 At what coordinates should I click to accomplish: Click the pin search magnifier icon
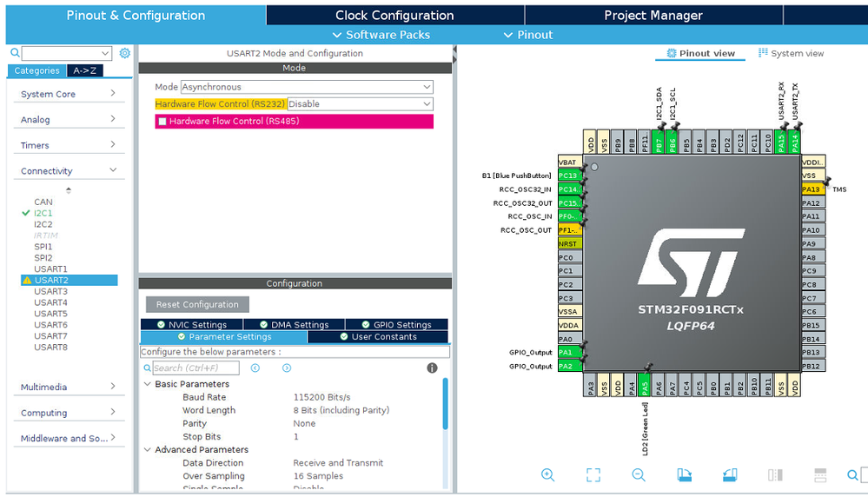pyautogui.click(x=853, y=475)
